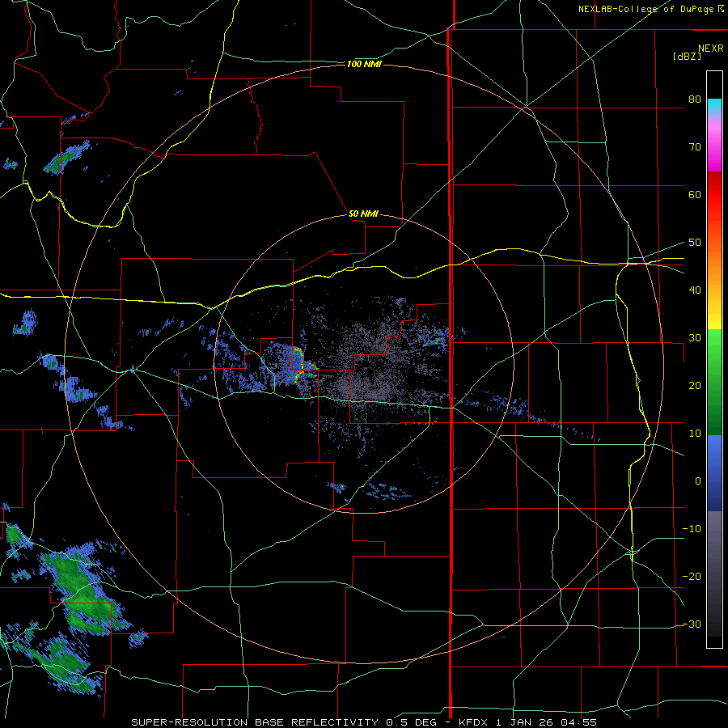This screenshot has height=728, width=728.
Task: Click the -10 dBZ scale value
Action: (692, 529)
